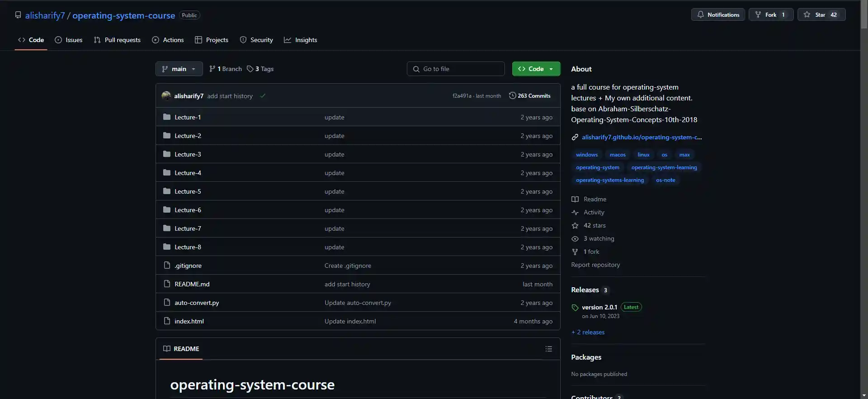Click the link icon beside website URL
Viewport: 868px width, 399px height.
point(575,137)
